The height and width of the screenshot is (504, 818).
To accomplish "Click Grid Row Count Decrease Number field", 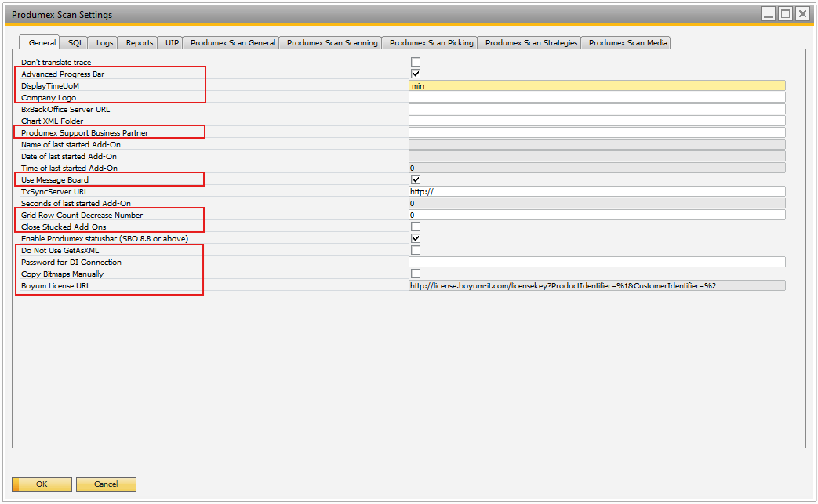I will (x=597, y=216).
